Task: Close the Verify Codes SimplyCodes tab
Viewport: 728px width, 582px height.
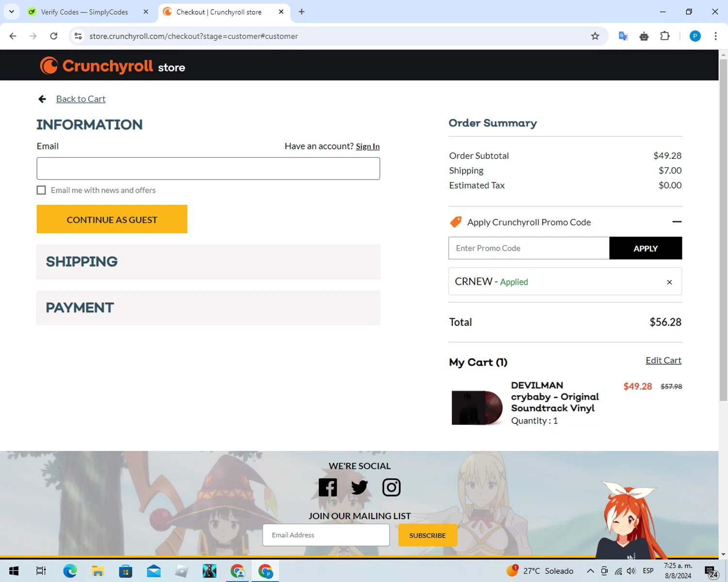Action: click(x=146, y=12)
